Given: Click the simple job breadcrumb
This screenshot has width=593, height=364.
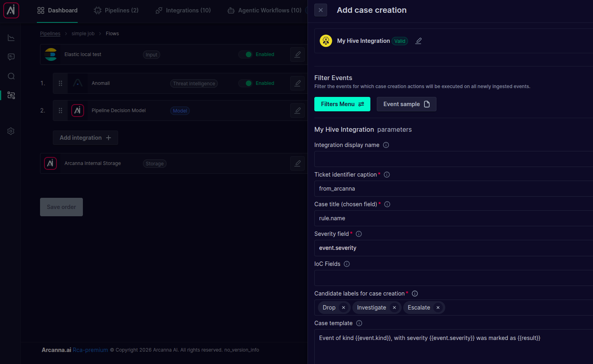Looking at the screenshot, I should coord(83,34).
